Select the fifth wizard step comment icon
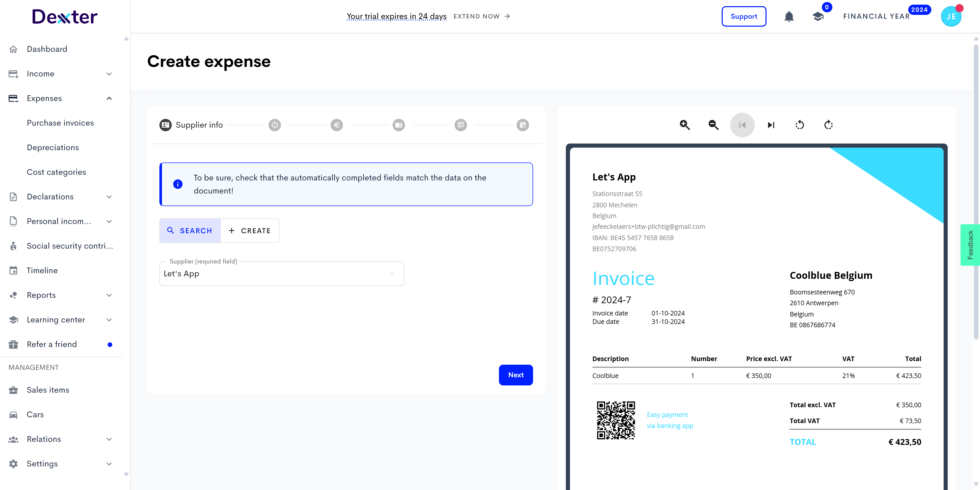The width and height of the screenshot is (980, 490). point(461,125)
